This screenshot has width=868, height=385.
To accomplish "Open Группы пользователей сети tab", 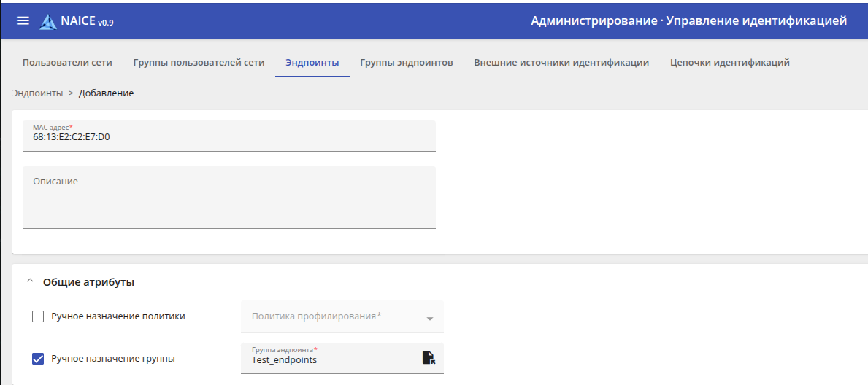I will (x=199, y=63).
